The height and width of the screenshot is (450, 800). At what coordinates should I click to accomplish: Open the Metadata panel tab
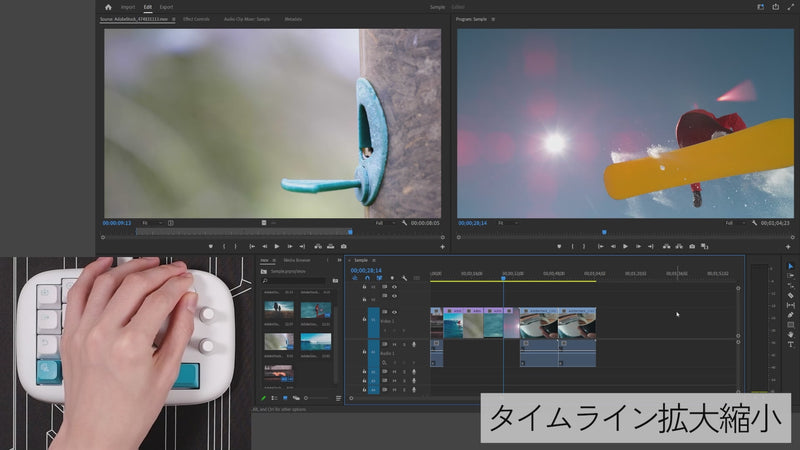tap(293, 19)
